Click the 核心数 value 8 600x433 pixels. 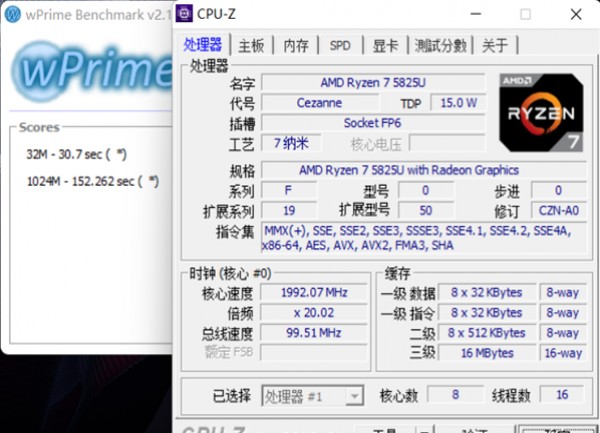pos(455,395)
